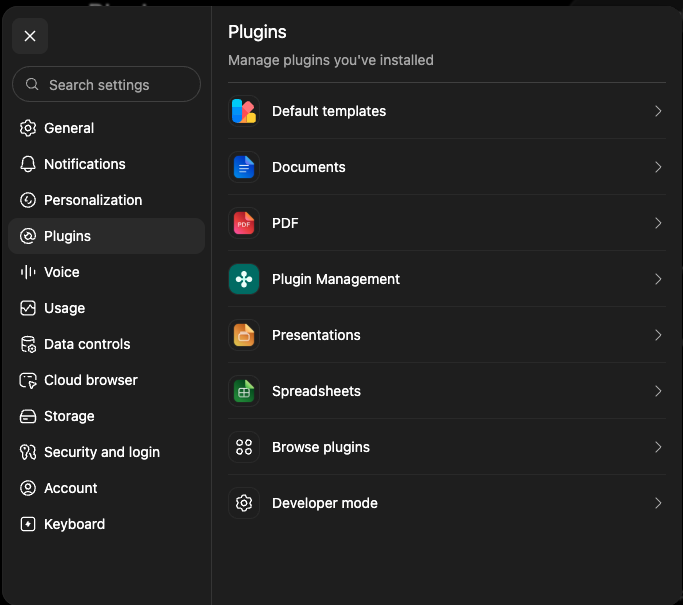This screenshot has height=605, width=683.
Task: Click the Keyboard sidebar icon
Action: click(28, 524)
